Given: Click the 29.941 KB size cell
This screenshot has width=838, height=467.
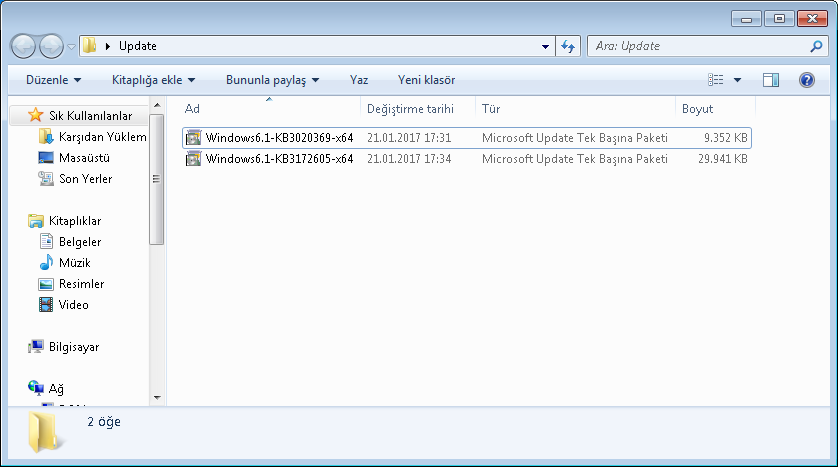Looking at the screenshot, I should tap(723, 159).
